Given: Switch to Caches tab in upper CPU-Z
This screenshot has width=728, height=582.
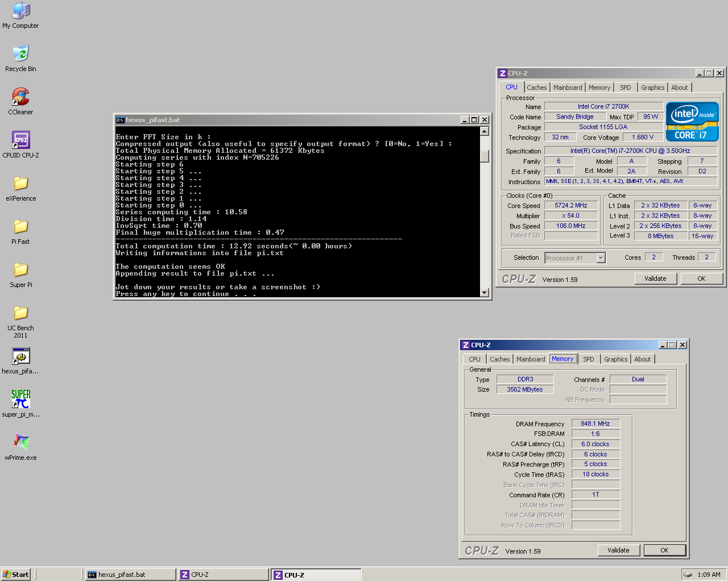Looking at the screenshot, I should pos(536,88).
